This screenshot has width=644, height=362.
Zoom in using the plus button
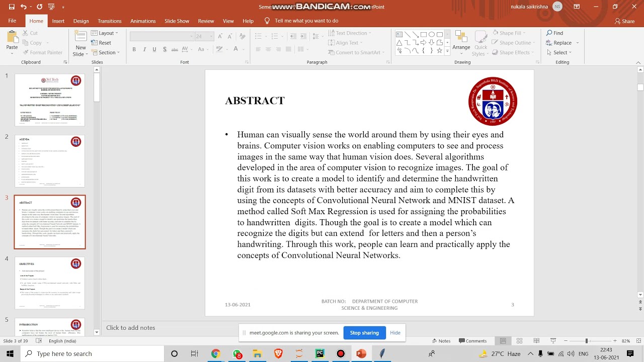614,341
